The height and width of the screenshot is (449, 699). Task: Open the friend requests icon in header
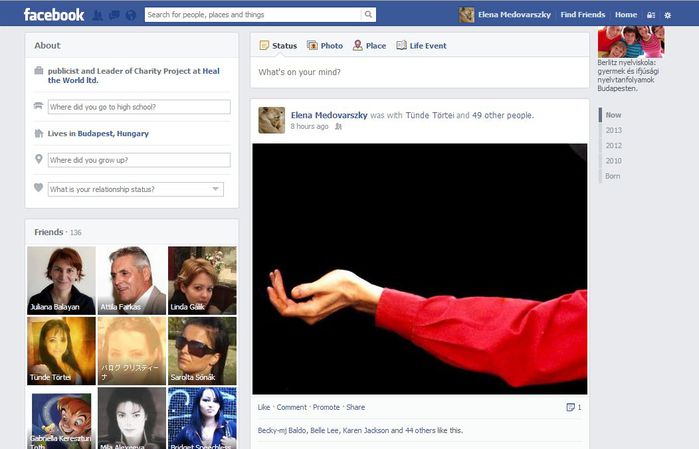98,16
